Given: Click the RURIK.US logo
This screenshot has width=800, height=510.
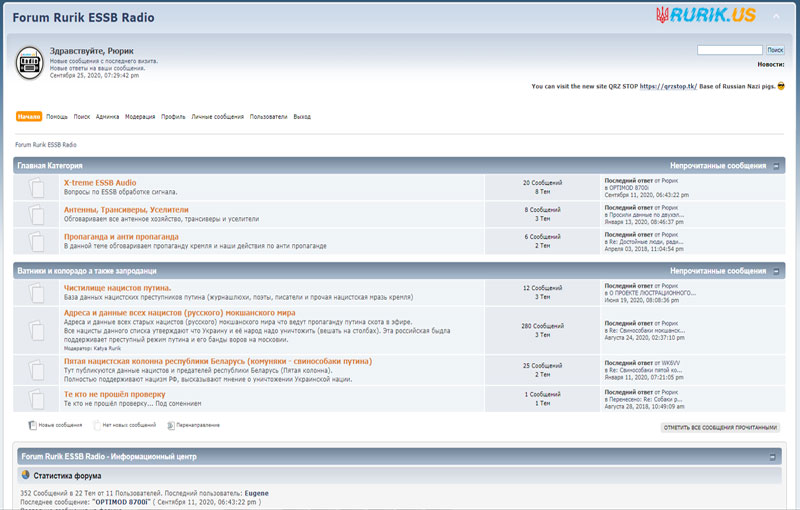Looking at the screenshot, I should tap(706, 15).
